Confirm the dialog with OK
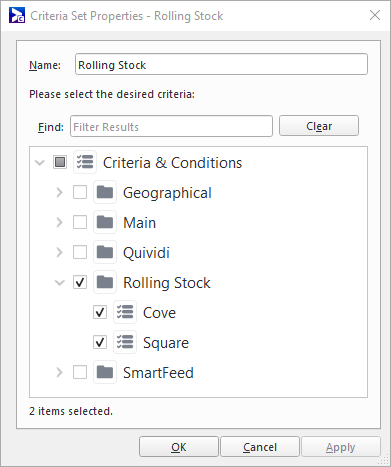This screenshot has height=467, width=391. (x=179, y=447)
